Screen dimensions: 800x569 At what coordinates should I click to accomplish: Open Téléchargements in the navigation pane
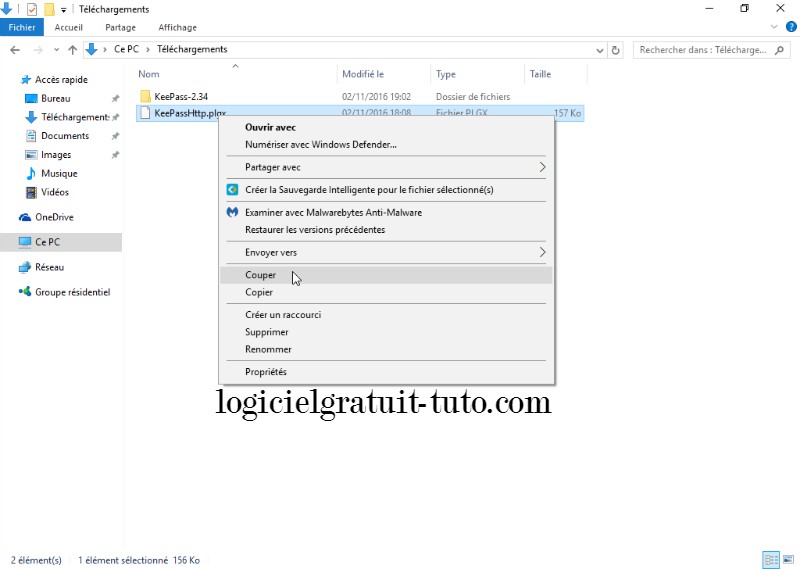pos(75,117)
